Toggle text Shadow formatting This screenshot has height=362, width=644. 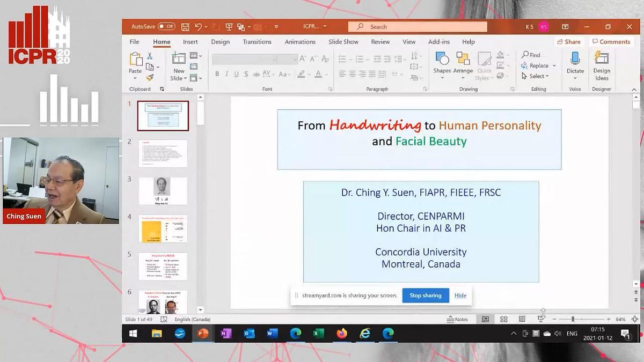246,74
